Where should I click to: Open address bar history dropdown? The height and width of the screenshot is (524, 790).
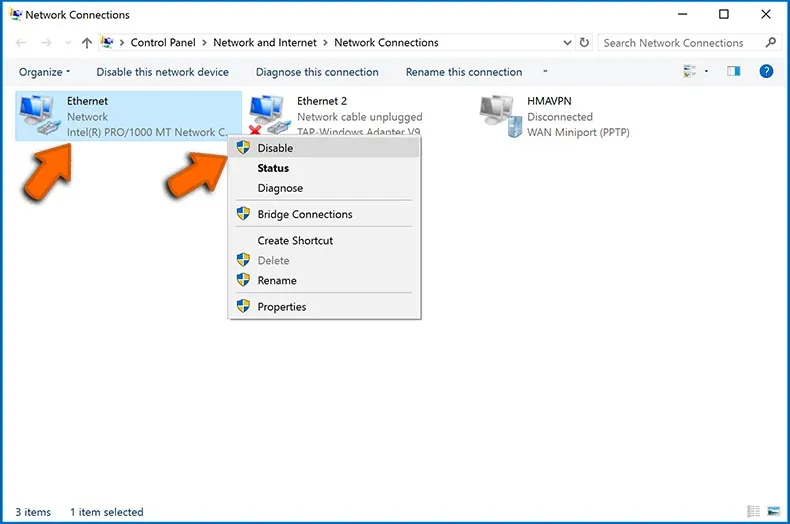(568, 43)
